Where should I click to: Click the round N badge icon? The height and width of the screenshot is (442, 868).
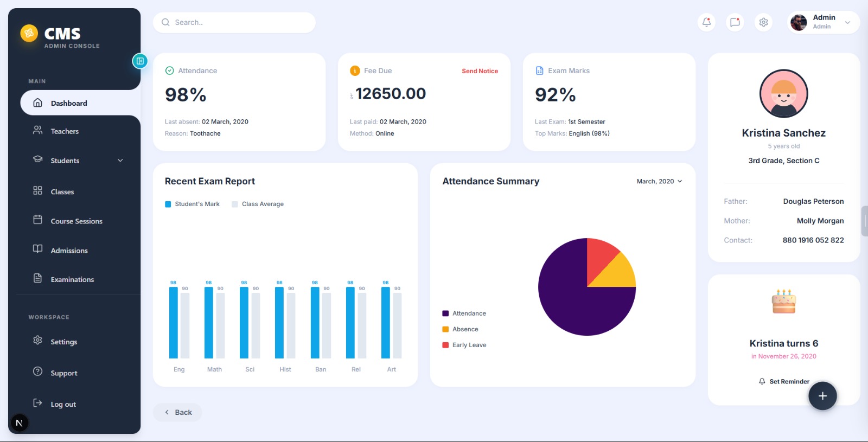coord(19,423)
